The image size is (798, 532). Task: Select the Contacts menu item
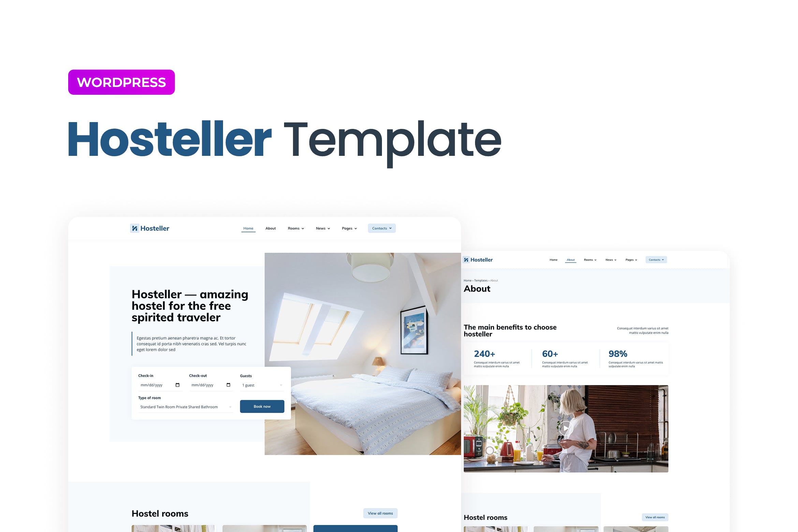point(380,228)
